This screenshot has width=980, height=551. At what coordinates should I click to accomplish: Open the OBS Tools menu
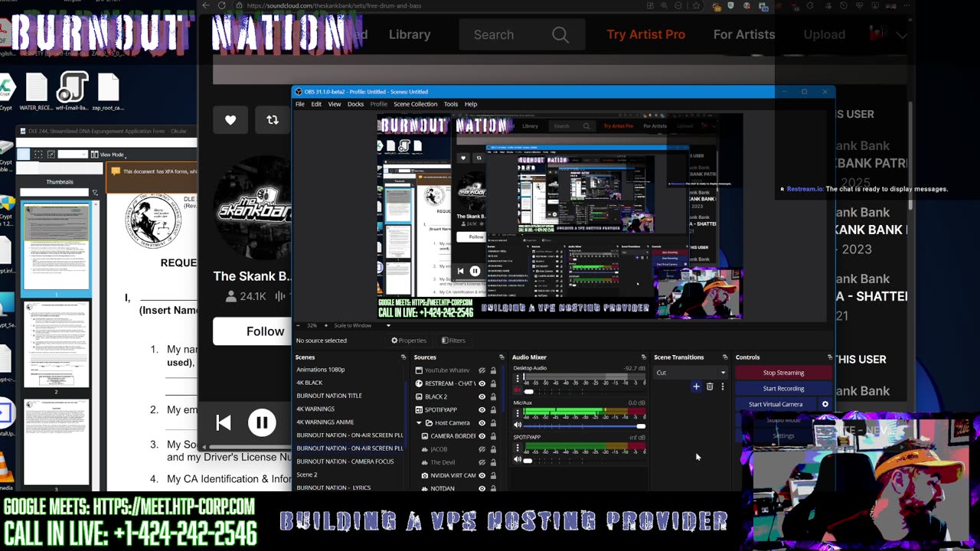(x=451, y=104)
